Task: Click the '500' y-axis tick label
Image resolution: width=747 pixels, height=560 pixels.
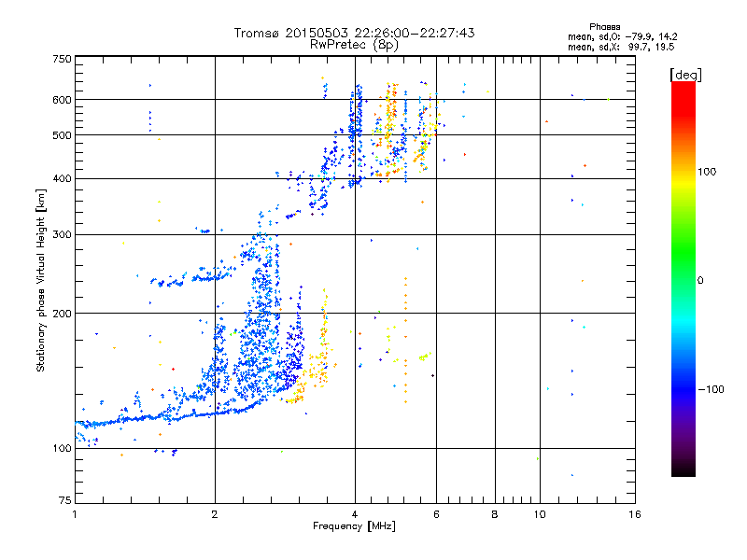Action: pyautogui.click(x=62, y=135)
